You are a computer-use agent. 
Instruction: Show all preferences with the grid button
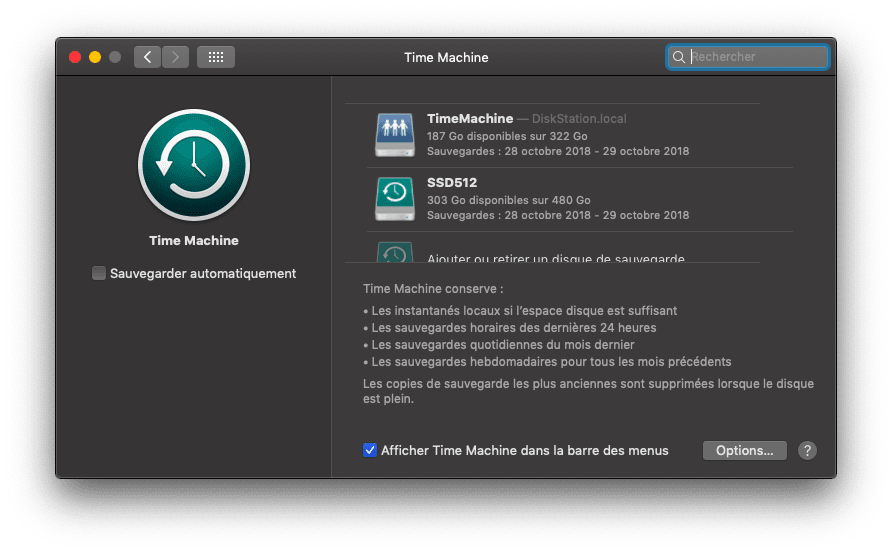tap(216, 57)
